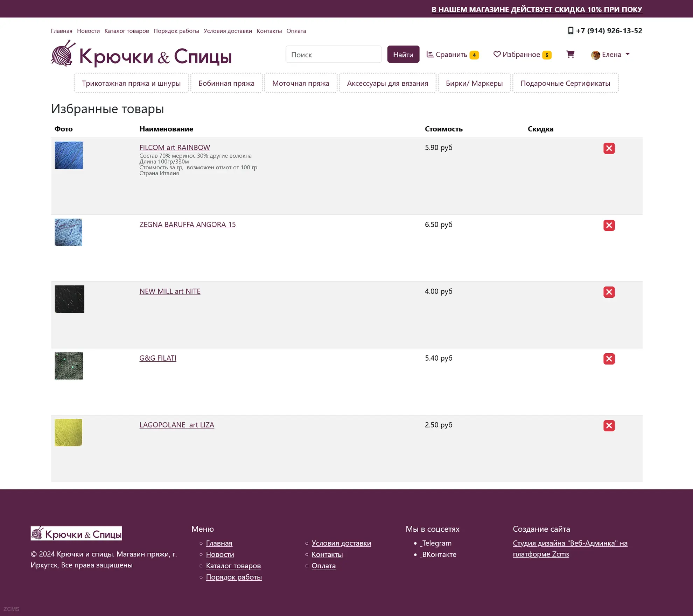Delete ZEGNA BARUFFA ANGORA 15 via red X
Screen dimensions: 693x616
(x=609, y=225)
